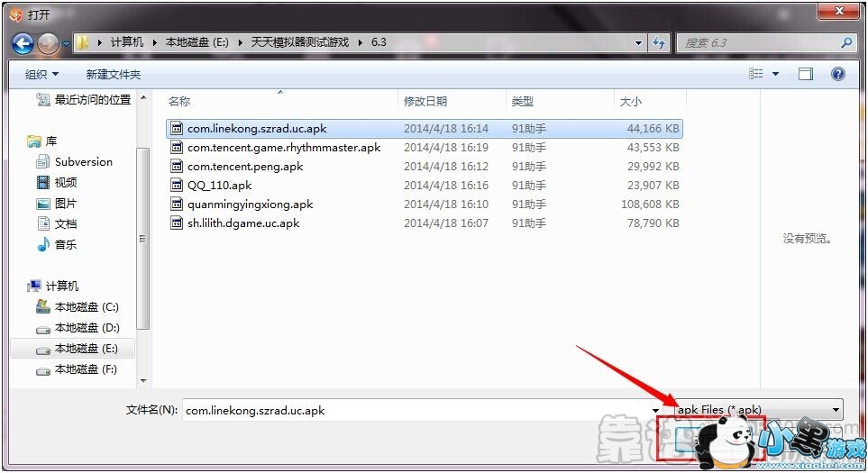The height and width of the screenshot is (473, 868).
Task: Open 文档 library in sidebar
Action: pos(57,223)
